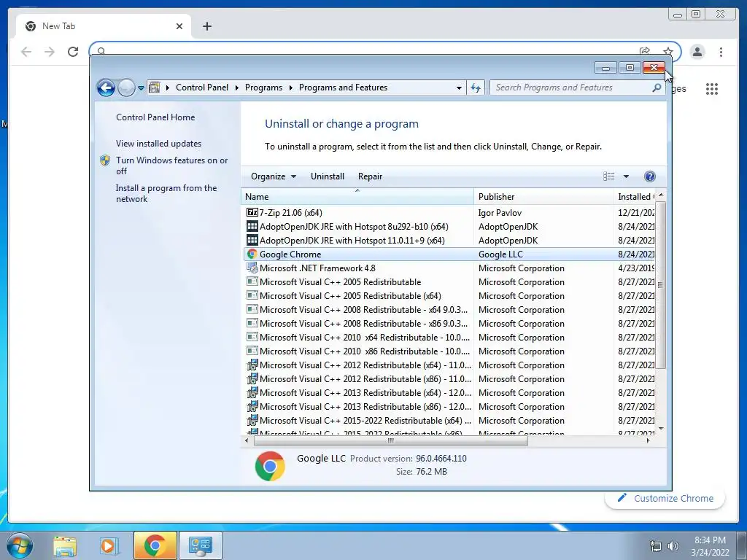Screen dimensions: 747x560
Task: Select the 7-Zip 21.06 (x64) icon
Action: [252, 212]
